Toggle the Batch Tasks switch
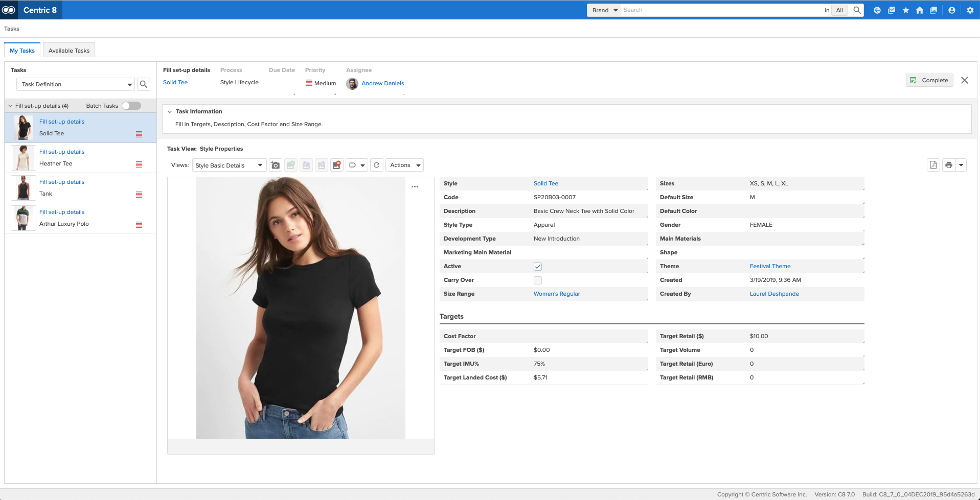The height and width of the screenshot is (500, 980). point(131,106)
